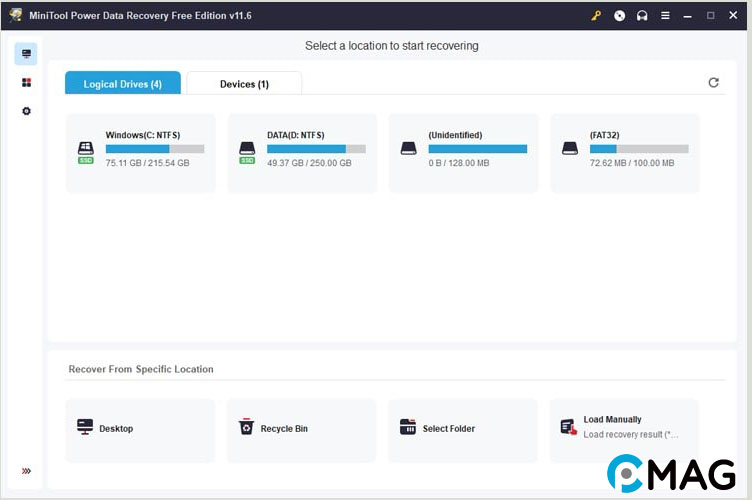Viewport: 752px width, 500px height.
Task: Select the DATA(D: NTFS) drive card
Action: click(302, 153)
